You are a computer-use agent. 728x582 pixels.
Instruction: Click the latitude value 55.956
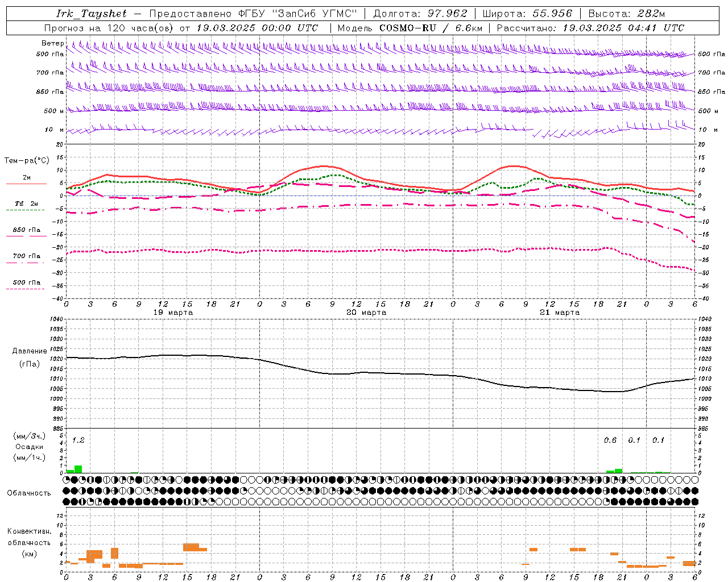[x=552, y=14]
